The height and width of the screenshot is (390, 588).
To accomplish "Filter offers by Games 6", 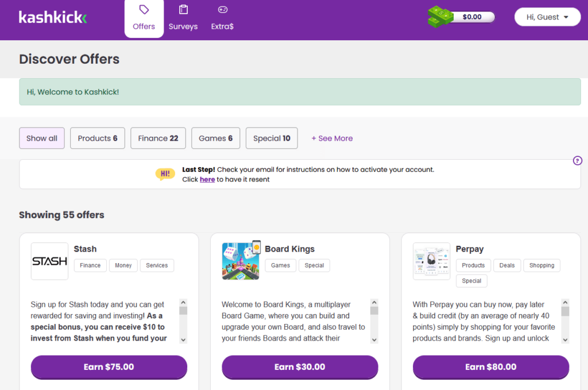I will [216, 138].
